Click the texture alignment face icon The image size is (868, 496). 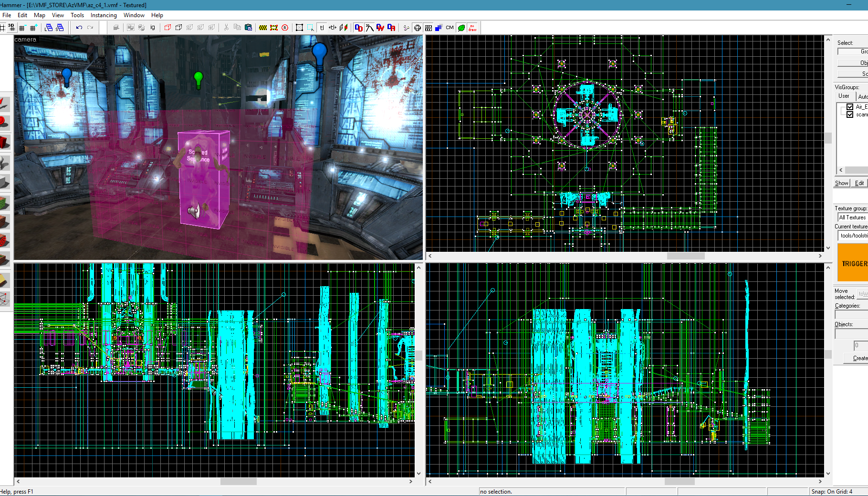click(344, 28)
